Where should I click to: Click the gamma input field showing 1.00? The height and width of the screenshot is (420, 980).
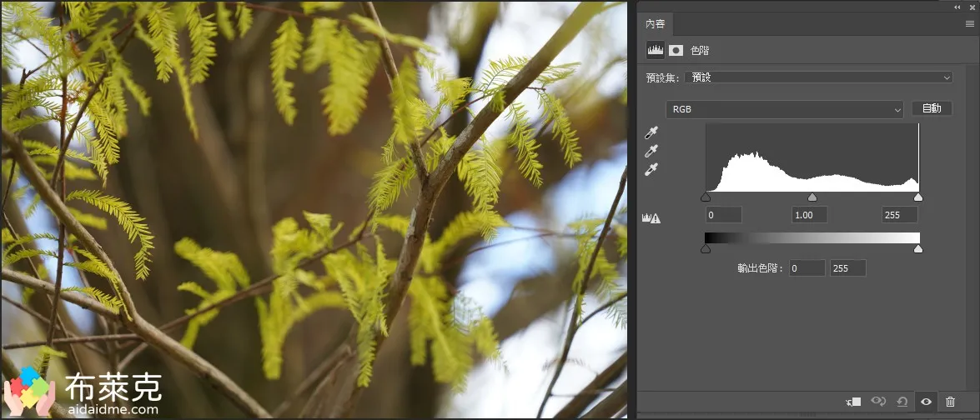point(809,215)
